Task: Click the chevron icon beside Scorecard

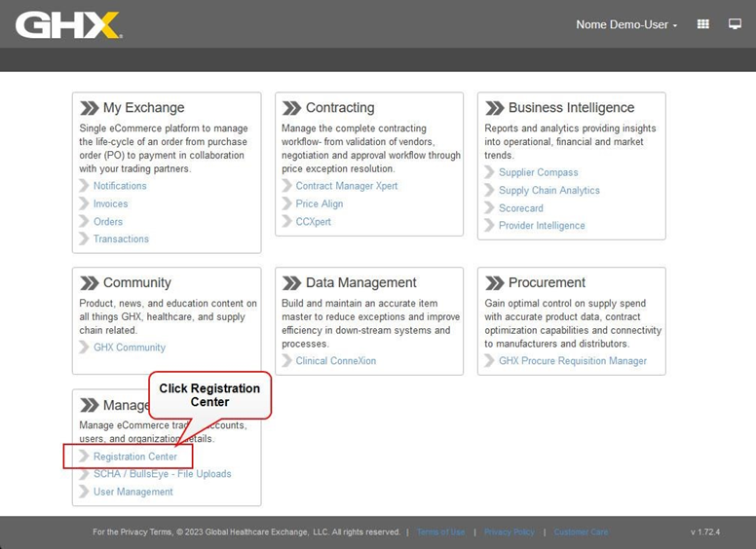Action: pos(490,208)
